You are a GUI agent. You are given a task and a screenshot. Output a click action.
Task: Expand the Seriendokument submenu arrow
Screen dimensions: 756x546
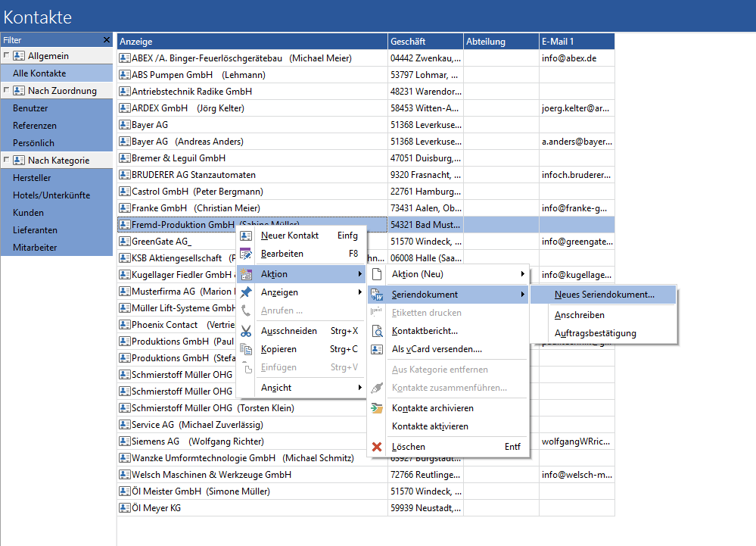point(523,295)
